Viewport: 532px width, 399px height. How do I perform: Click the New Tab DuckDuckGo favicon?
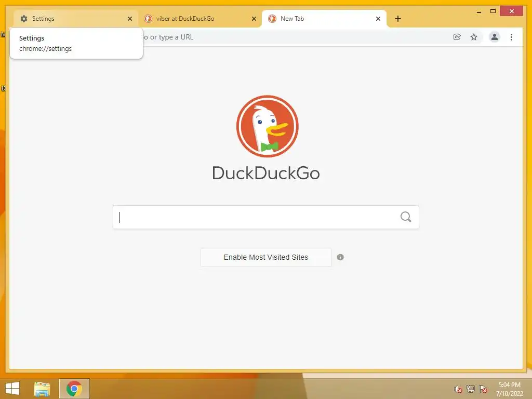272,19
